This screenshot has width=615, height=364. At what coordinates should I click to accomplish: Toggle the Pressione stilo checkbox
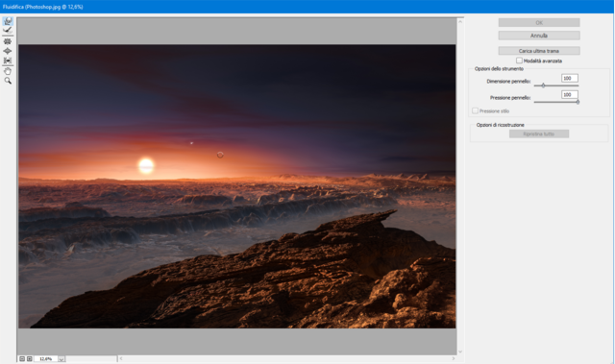pyautogui.click(x=475, y=110)
